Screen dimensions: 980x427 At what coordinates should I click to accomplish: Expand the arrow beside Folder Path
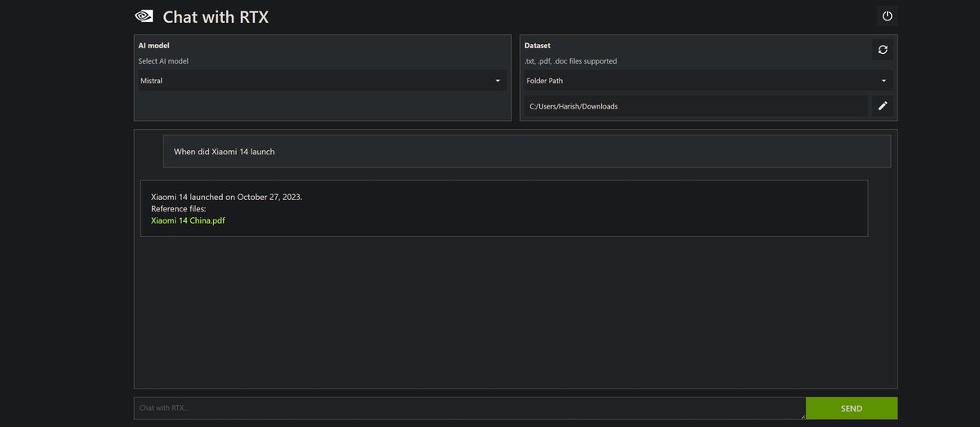tap(884, 81)
